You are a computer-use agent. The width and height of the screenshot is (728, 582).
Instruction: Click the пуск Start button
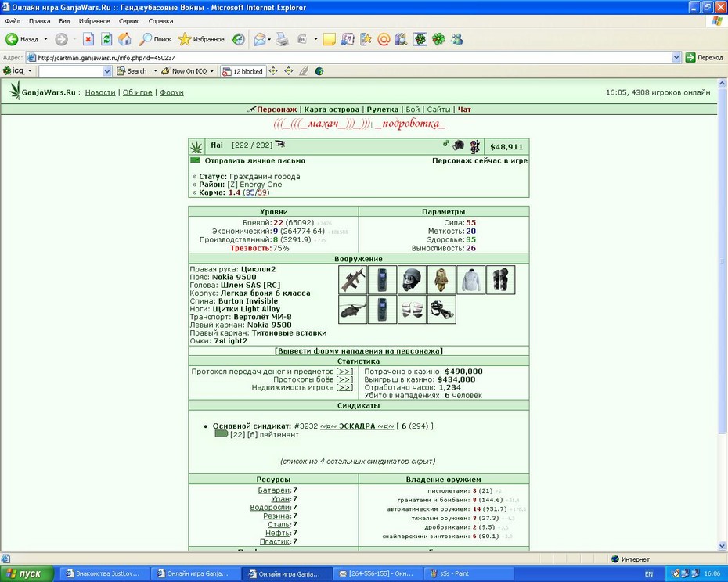24,573
